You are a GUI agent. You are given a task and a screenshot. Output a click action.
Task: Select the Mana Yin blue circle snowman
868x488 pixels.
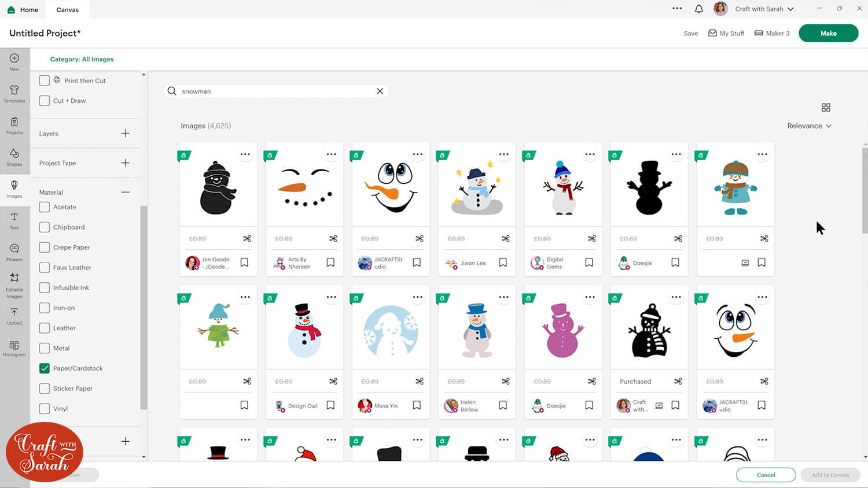(x=391, y=330)
